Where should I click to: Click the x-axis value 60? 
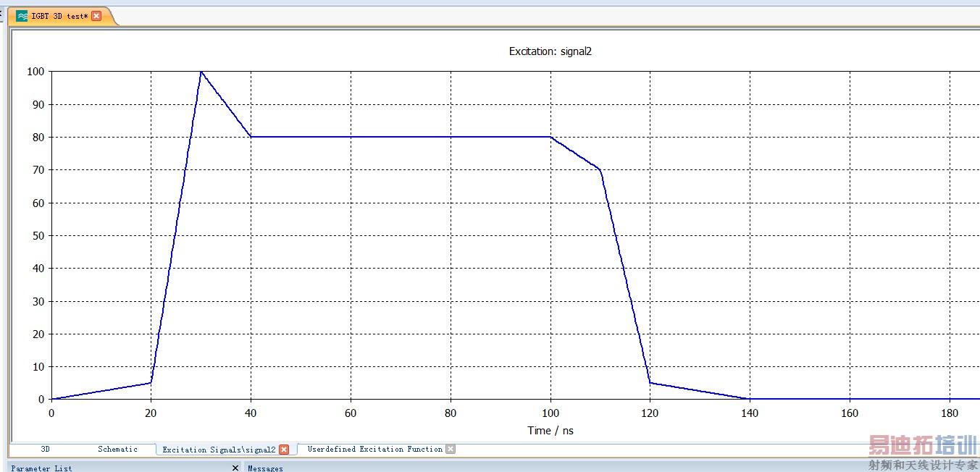[x=351, y=413]
